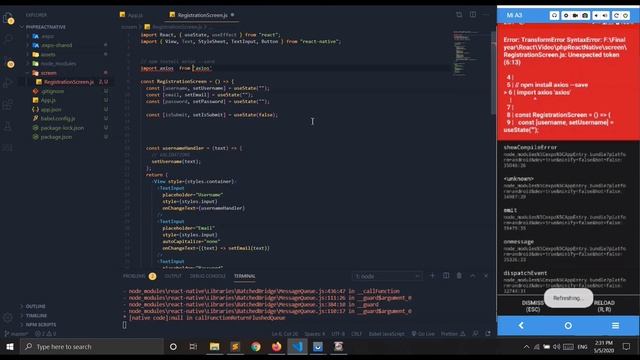Tap the Android home circle on the phone

568,325
